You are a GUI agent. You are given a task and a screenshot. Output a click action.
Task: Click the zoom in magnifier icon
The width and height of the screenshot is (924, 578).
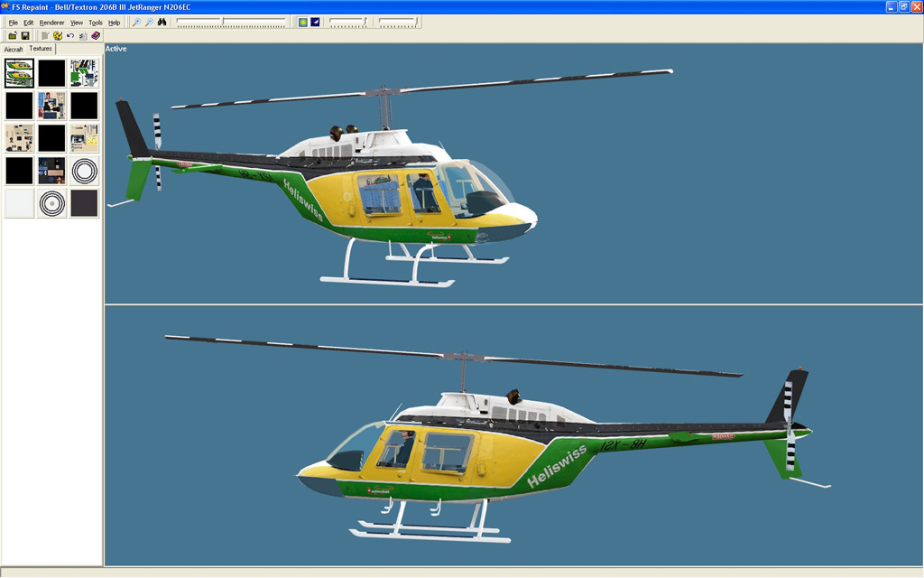[136, 22]
